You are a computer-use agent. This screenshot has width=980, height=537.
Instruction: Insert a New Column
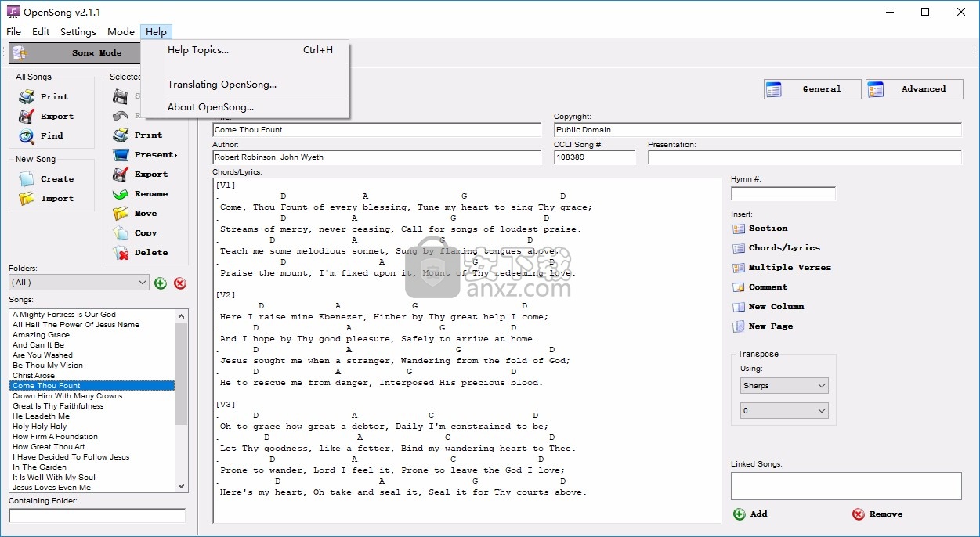768,307
